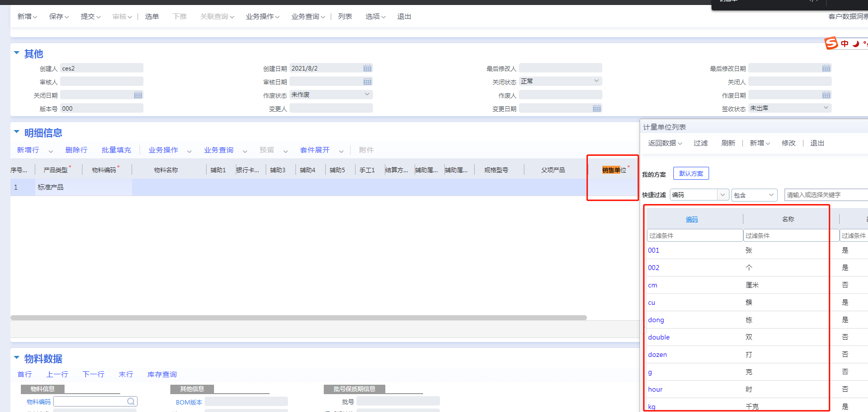Click the horizontal scrollbar under detail grid
The image size is (868, 412).
[298, 318]
